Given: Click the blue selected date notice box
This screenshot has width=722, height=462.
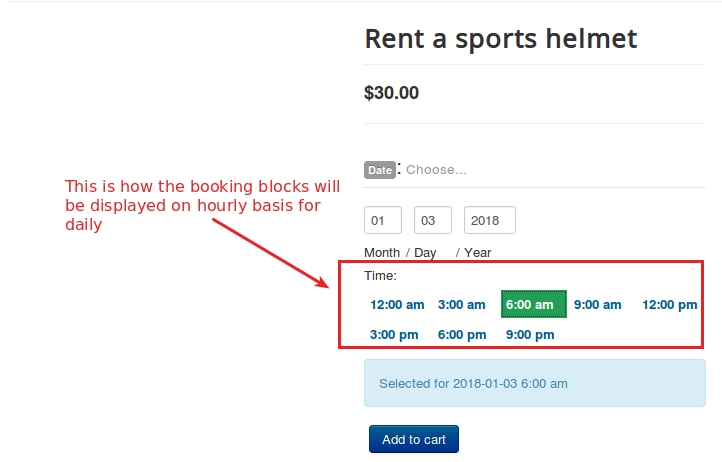Looking at the screenshot, I should pos(535,383).
